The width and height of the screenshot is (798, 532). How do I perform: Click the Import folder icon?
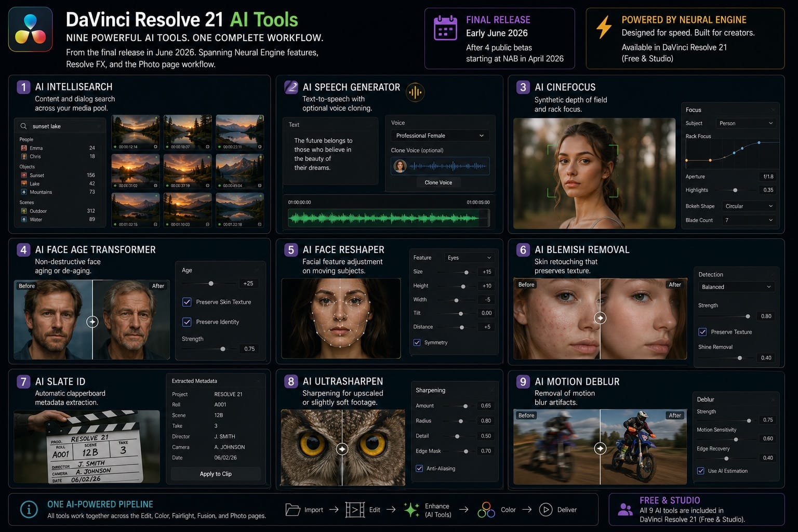tap(293, 510)
